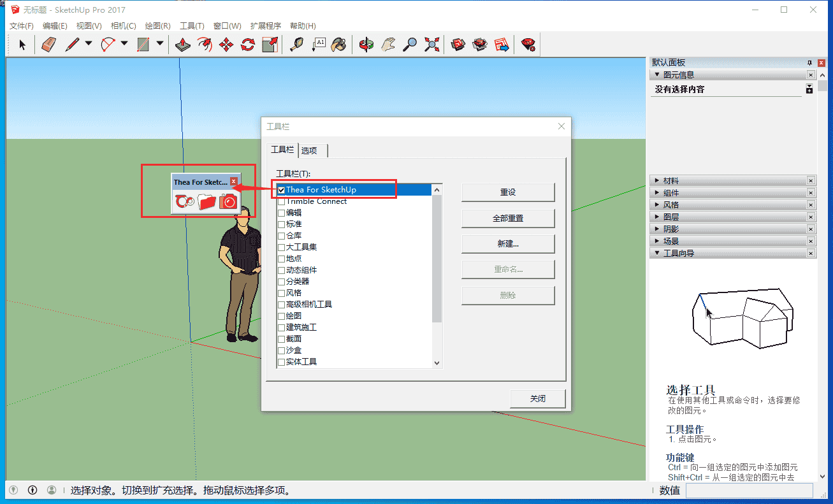
Task: Click the Send to LayOut icon
Action: pos(502,45)
